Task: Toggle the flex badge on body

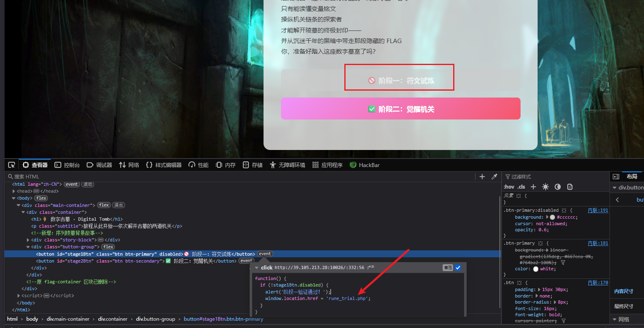Action: point(41,198)
